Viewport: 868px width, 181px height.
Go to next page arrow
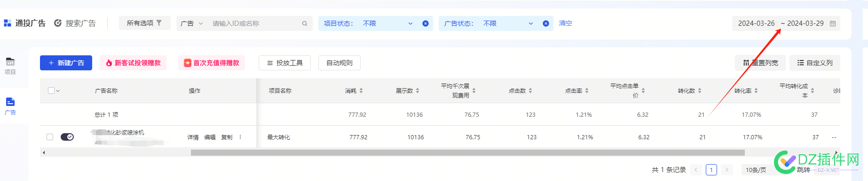[727, 170]
